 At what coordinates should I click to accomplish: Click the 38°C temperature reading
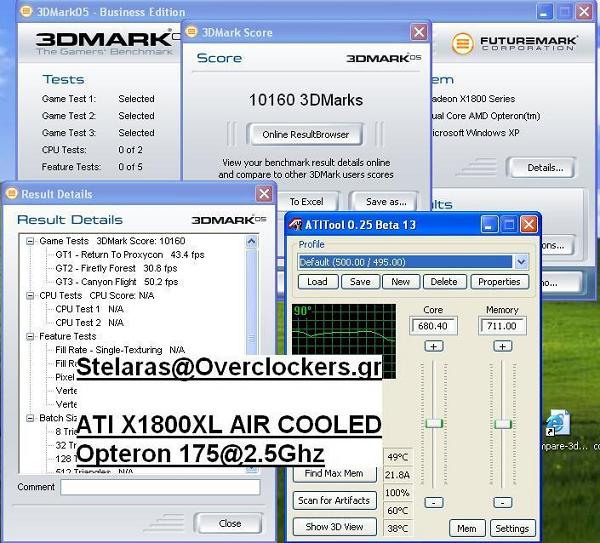398,529
